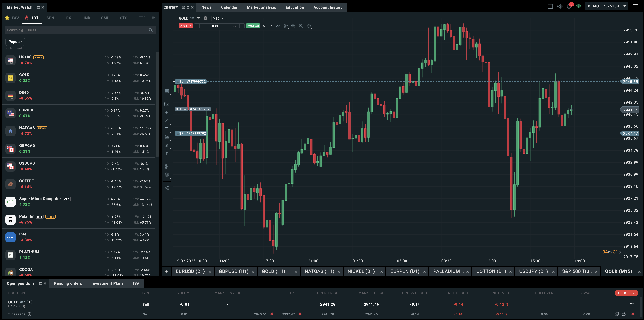Screen dimensions: 644x320
Task: Click the share chart icon
Action: tap(166, 188)
